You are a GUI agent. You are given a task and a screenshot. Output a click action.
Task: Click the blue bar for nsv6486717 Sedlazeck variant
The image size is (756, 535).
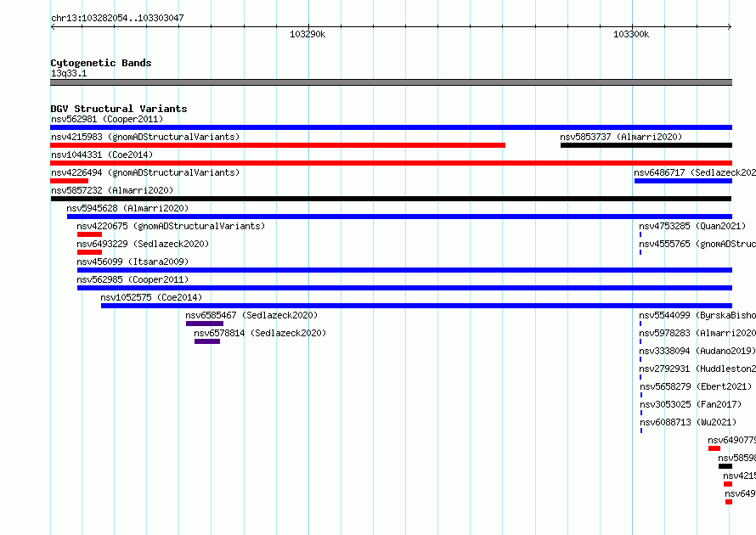point(683,181)
